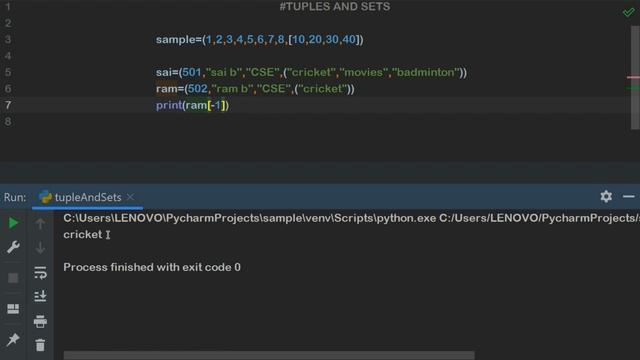Click the editor vertical scrollbar thumb
Image resolution: width=640 pixels, height=360 pixels.
pyautogui.click(x=635, y=78)
